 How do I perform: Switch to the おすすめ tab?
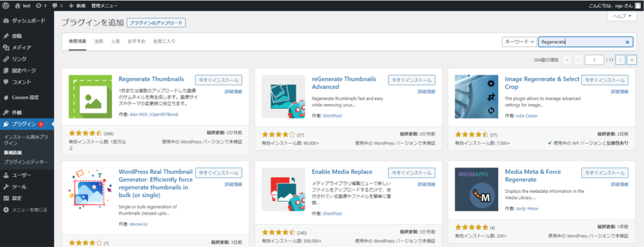[136, 41]
